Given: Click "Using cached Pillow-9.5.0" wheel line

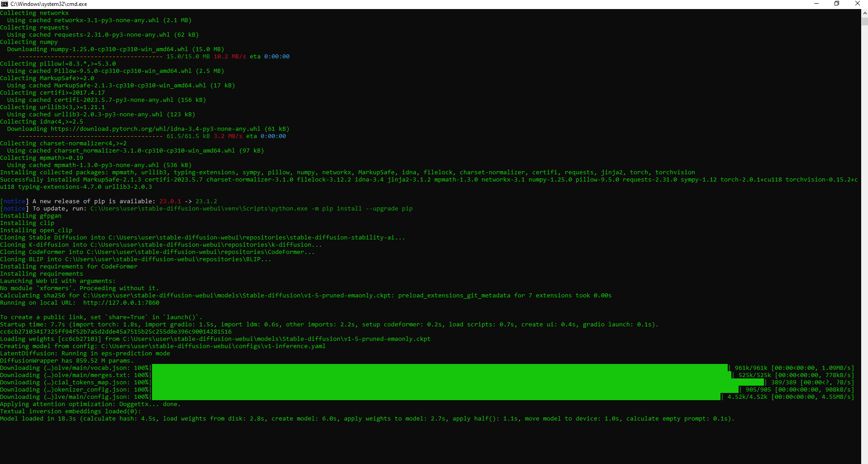Looking at the screenshot, I should coord(116,71).
